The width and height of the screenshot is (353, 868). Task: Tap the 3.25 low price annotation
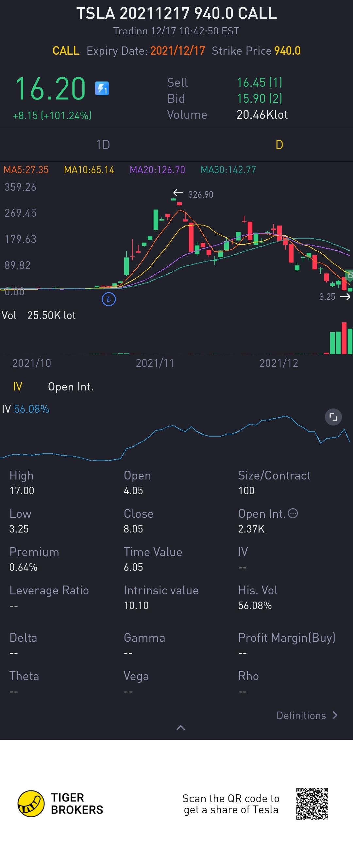pos(327,297)
